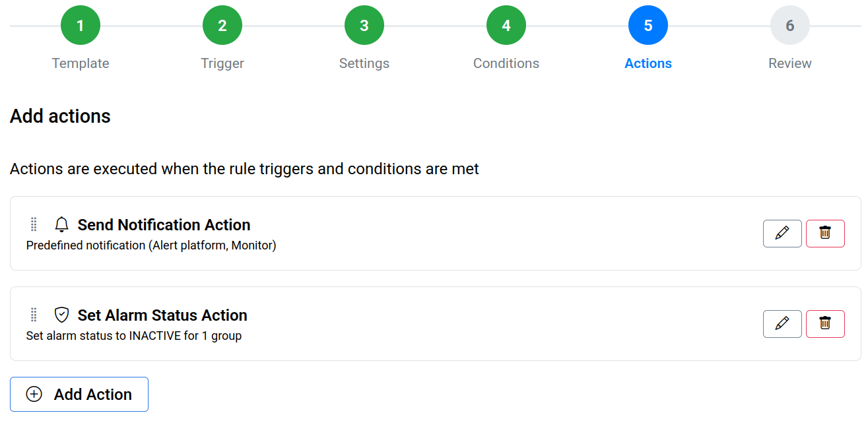Image resolution: width=868 pixels, height=421 pixels.
Task: Jump to step 3 Settings
Action: (364, 26)
